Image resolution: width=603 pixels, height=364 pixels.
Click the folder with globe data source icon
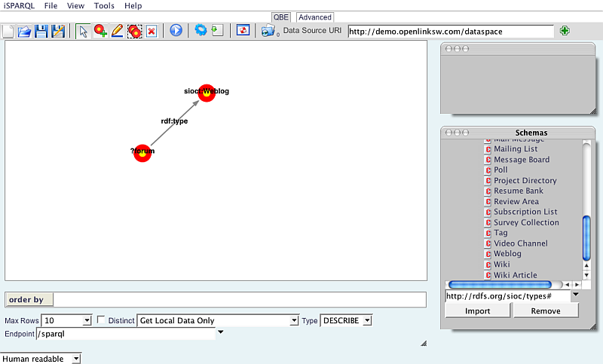[268, 31]
